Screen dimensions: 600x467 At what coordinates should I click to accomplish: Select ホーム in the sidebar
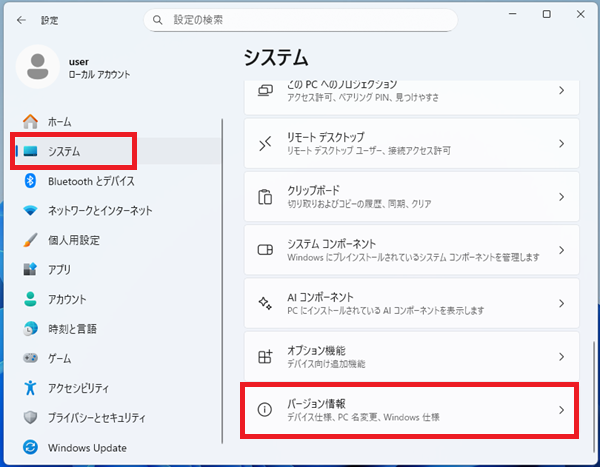pyautogui.click(x=59, y=122)
